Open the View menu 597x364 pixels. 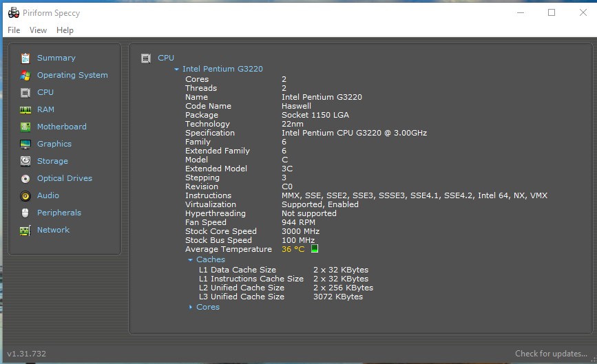[x=38, y=30]
